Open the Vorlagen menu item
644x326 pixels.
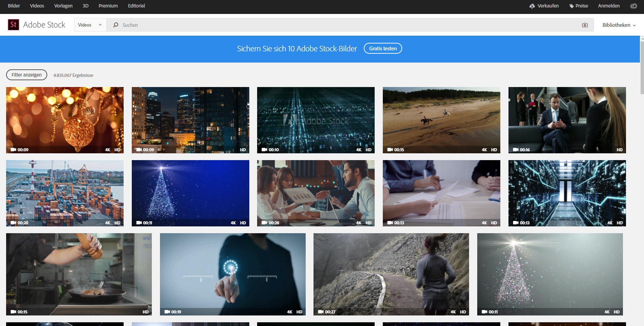click(63, 6)
